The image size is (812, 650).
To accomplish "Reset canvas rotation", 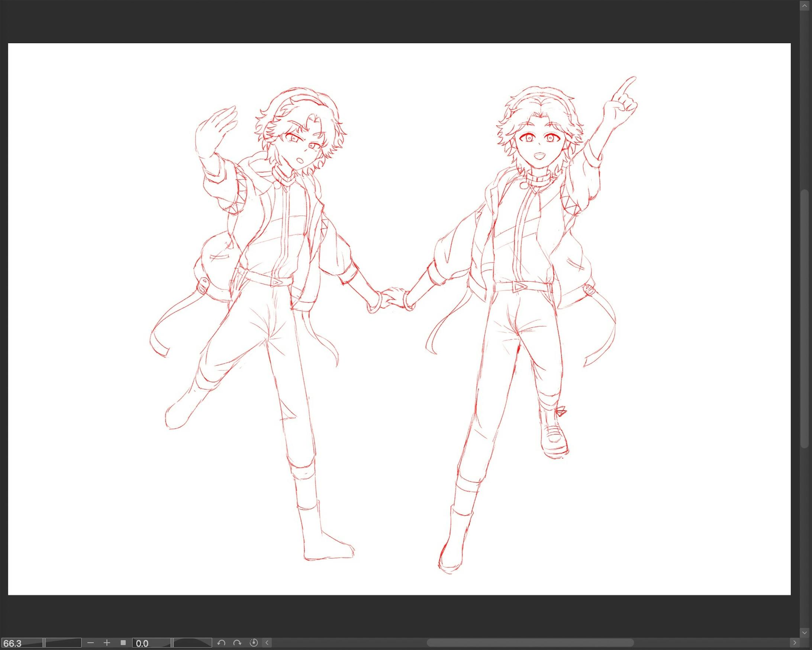I will pyautogui.click(x=254, y=643).
